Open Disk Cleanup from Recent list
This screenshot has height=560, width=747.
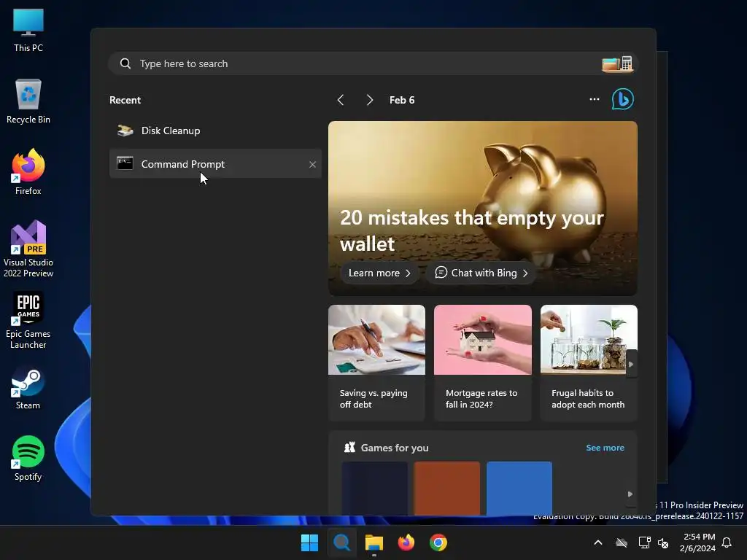pos(215,131)
